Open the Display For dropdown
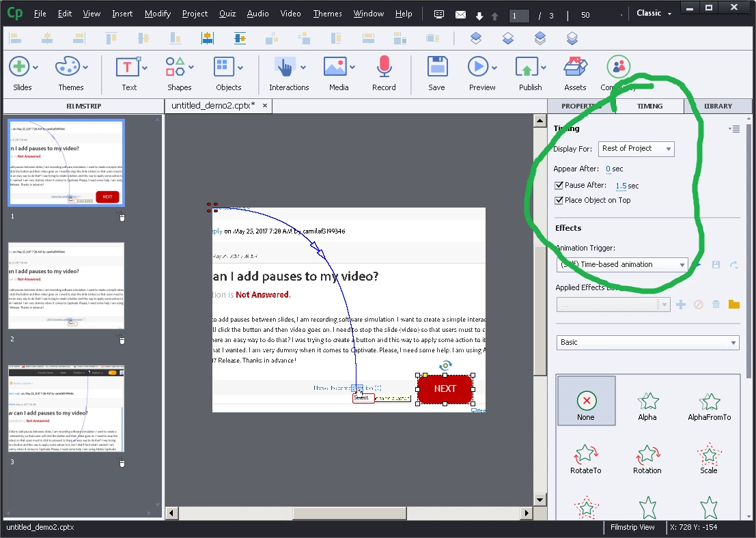 pyautogui.click(x=636, y=148)
